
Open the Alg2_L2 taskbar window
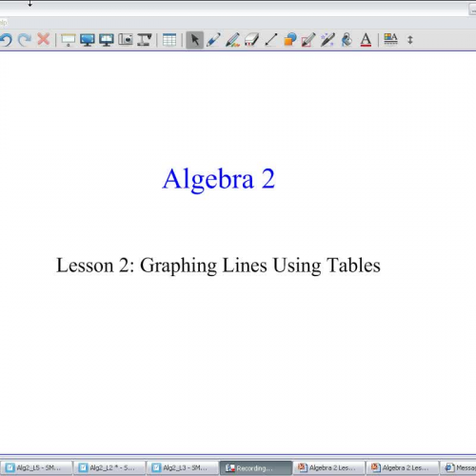coord(109,467)
